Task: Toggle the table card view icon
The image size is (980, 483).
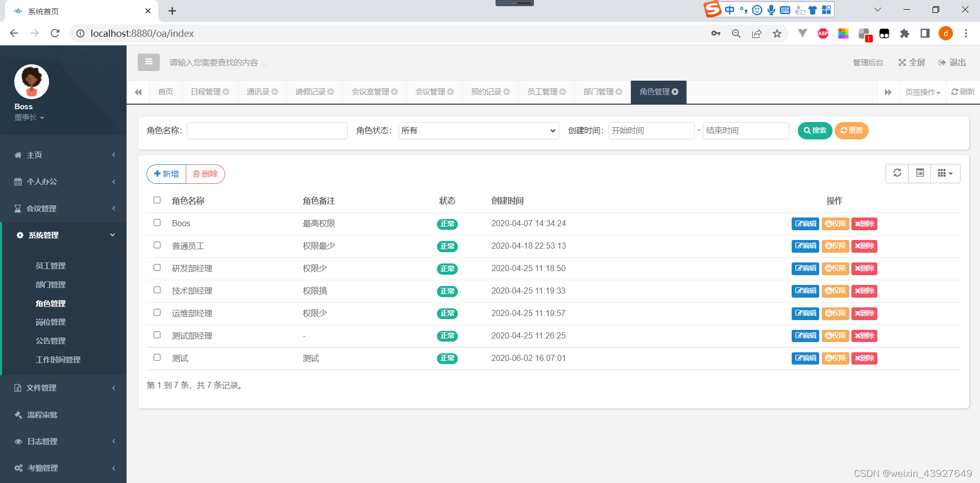Action: pyautogui.click(x=920, y=173)
